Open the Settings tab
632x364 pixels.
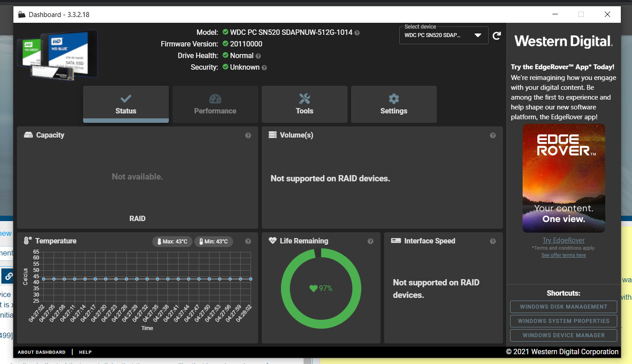click(394, 104)
